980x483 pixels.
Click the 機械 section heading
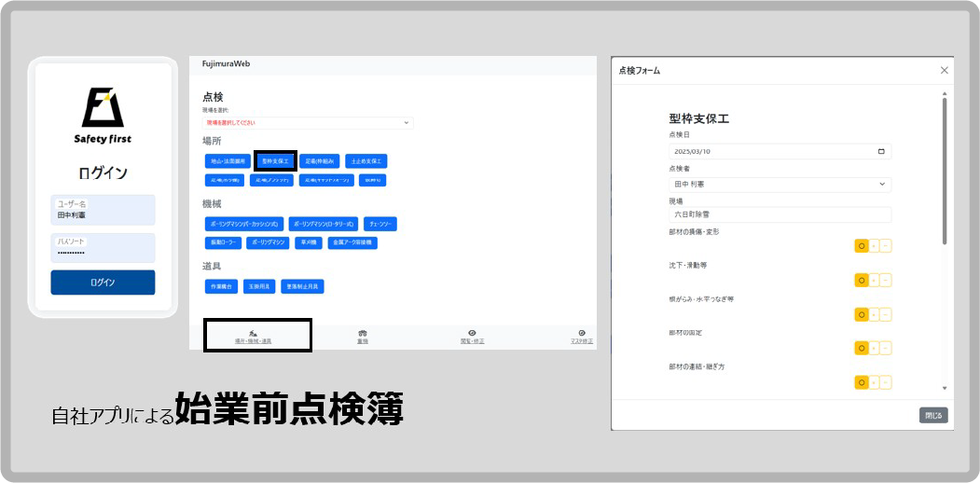[x=212, y=203]
